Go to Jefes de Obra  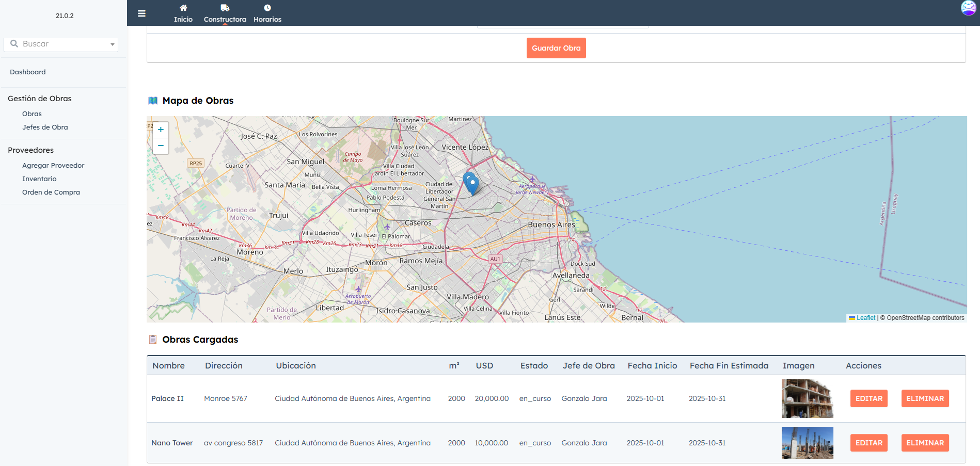pyautogui.click(x=45, y=127)
